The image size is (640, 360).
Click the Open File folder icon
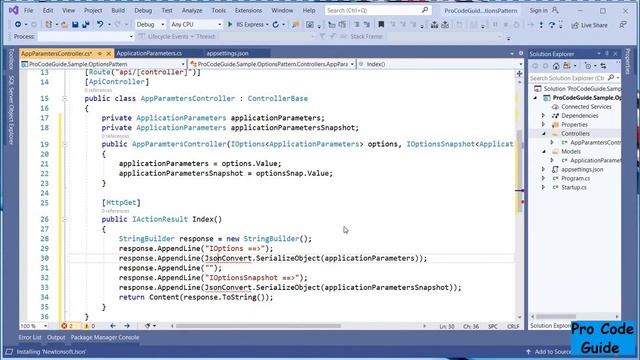click(64, 25)
